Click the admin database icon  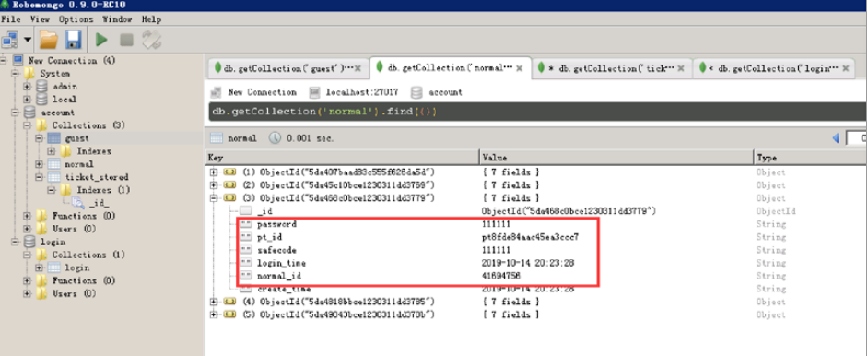[42, 87]
